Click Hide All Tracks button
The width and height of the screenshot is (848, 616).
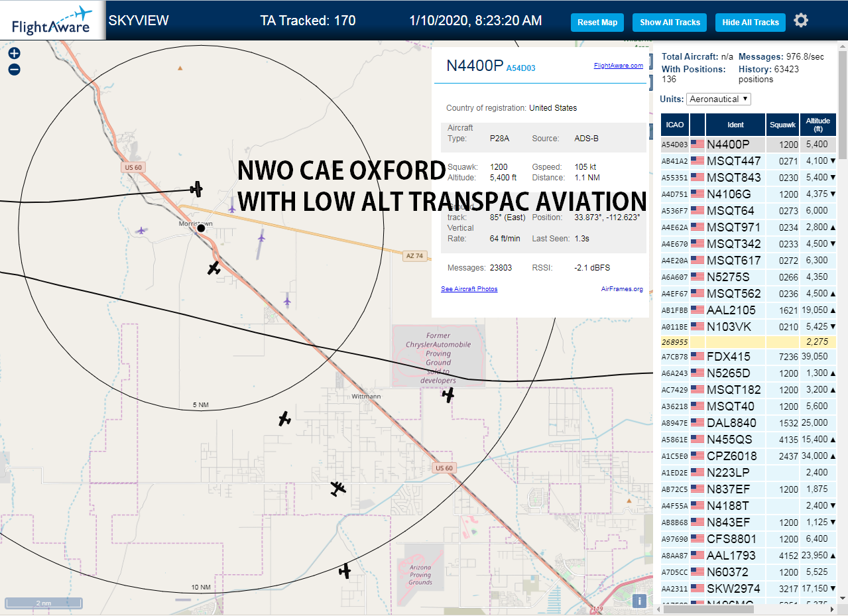tap(751, 22)
